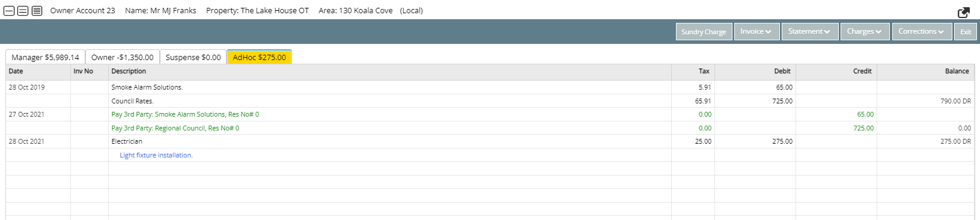Viewport: 980px width, 220px height.
Task: Select the AdHoc $275.00 tab
Action: pyautogui.click(x=259, y=57)
